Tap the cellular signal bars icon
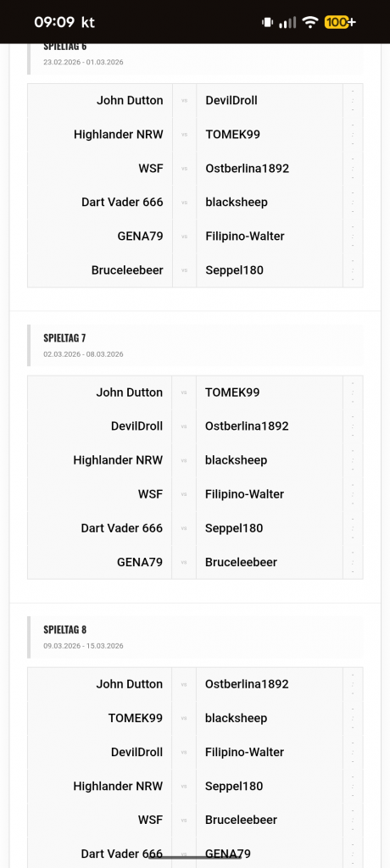390x868 pixels. (x=287, y=22)
